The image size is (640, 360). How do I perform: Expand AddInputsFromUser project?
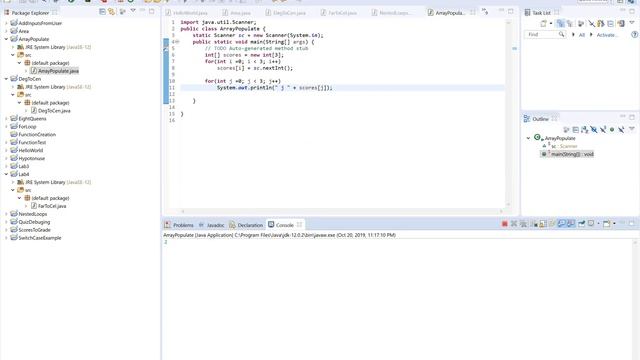click(x=6, y=23)
